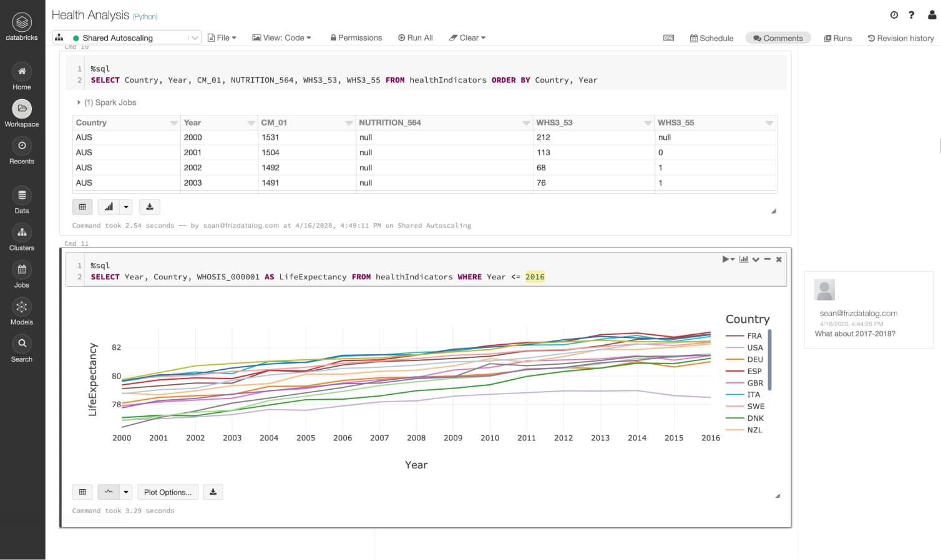The image size is (941, 560).
Task: Open the View: Code menu
Action: tap(281, 38)
